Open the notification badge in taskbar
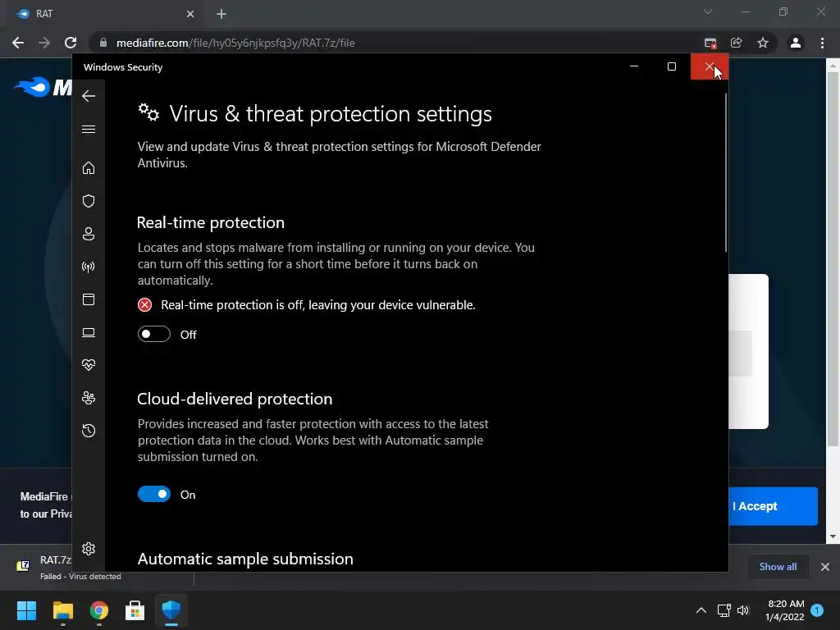 tap(817, 610)
